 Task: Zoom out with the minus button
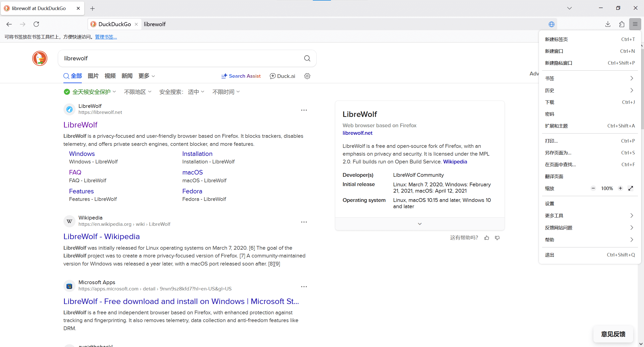click(x=593, y=188)
